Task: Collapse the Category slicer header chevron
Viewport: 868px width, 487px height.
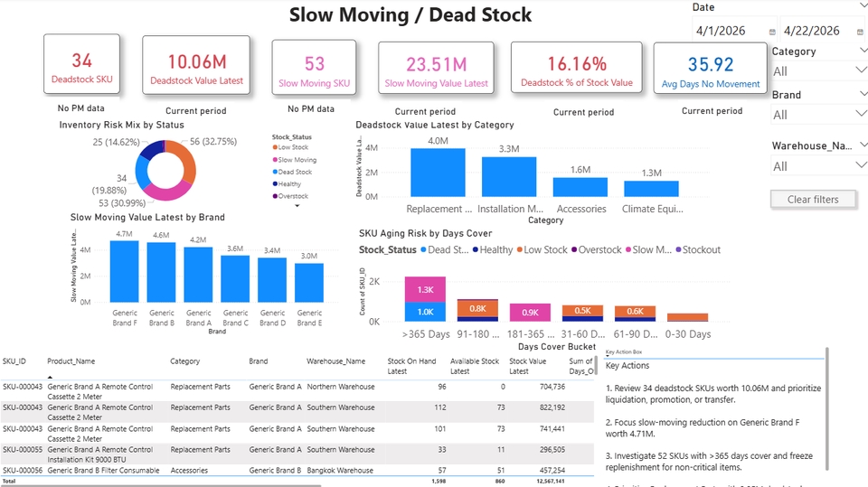Action: (x=863, y=51)
